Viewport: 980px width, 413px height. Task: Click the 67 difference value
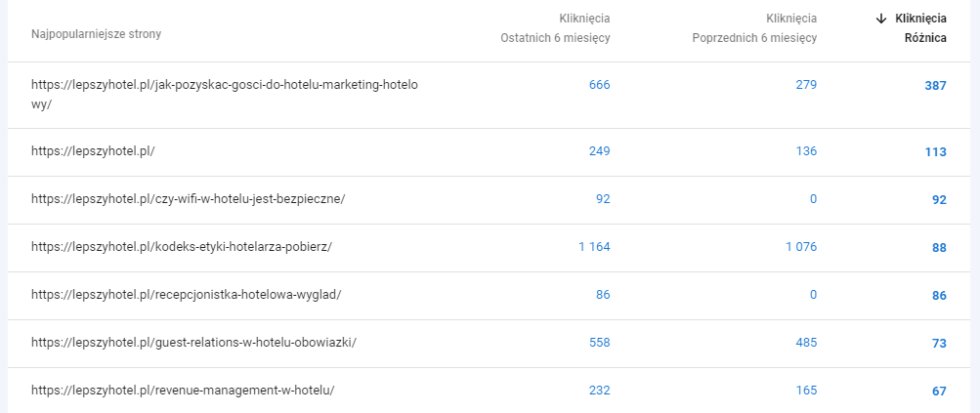click(939, 392)
